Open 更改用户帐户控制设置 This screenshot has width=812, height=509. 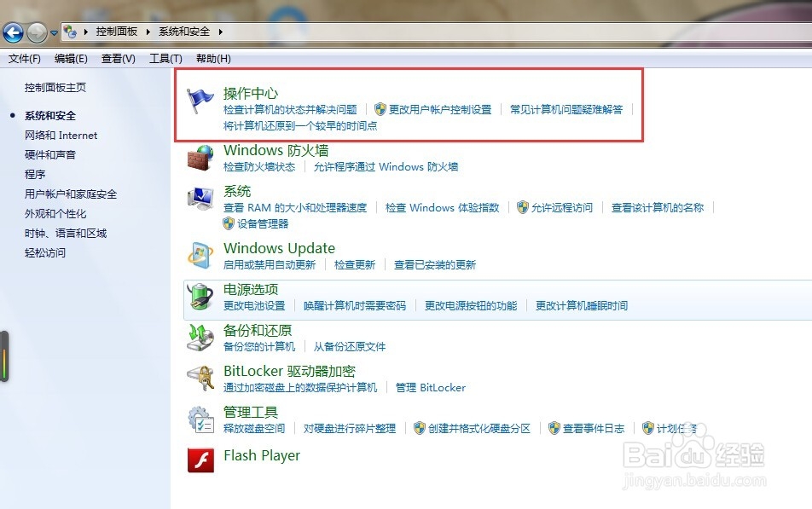coord(440,109)
